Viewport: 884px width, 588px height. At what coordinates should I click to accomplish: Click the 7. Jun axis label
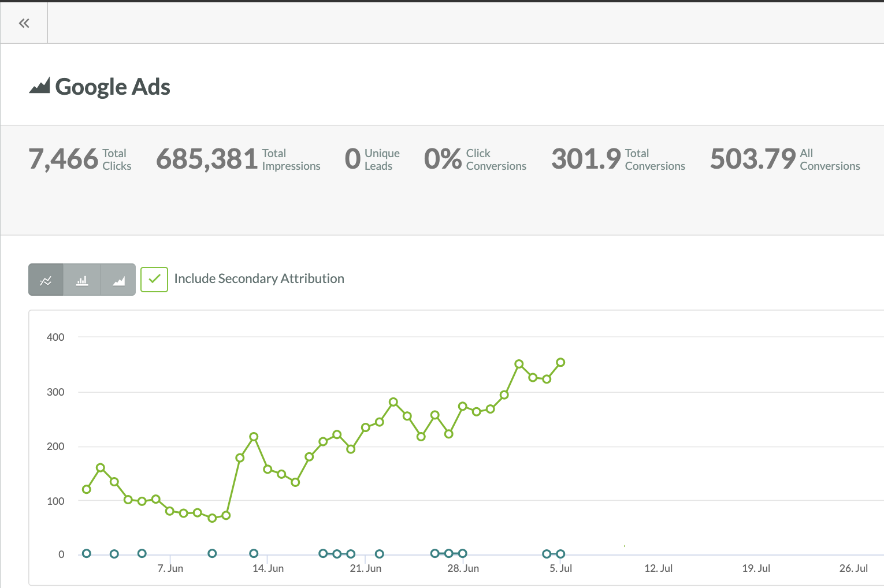(x=170, y=568)
